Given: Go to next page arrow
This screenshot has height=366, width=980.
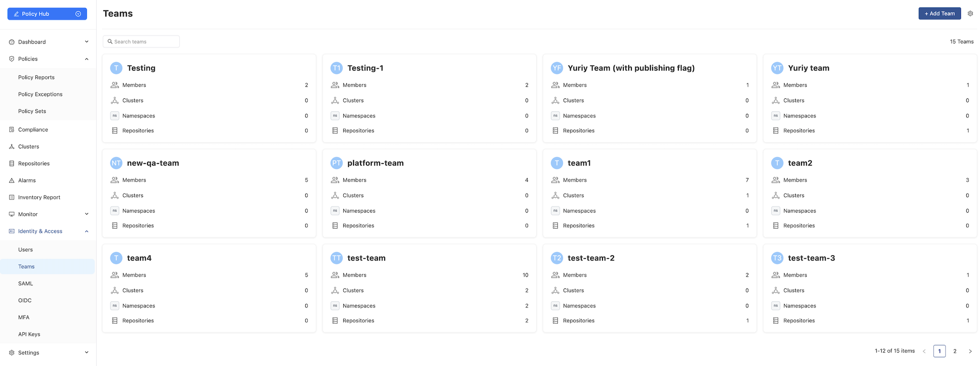Looking at the screenshot, I should (970, 351).
